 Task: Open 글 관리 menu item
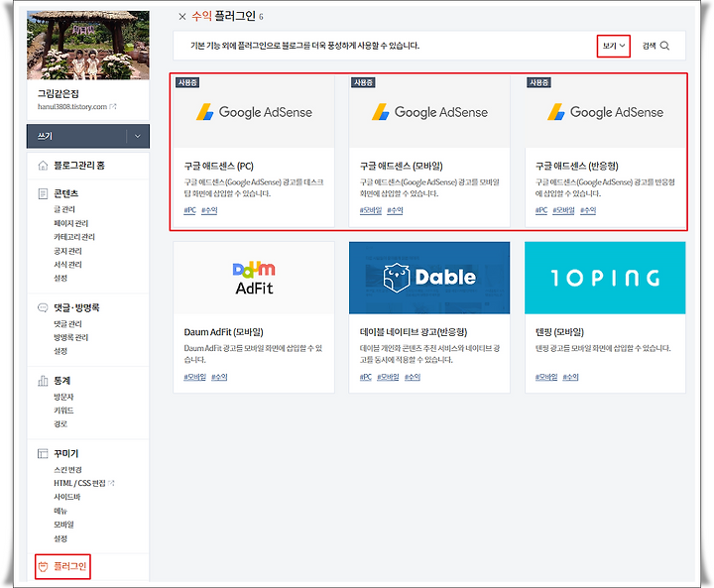64,209
